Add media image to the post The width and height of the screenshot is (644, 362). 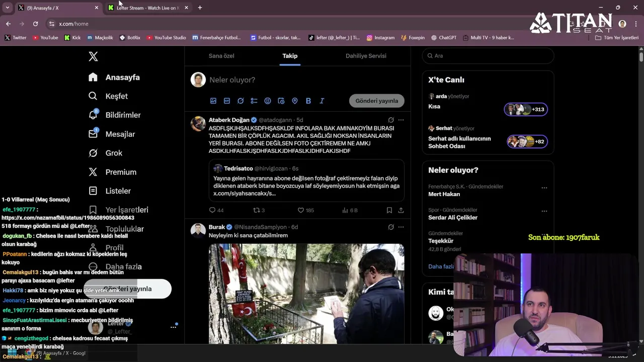[x=213, y=101]
